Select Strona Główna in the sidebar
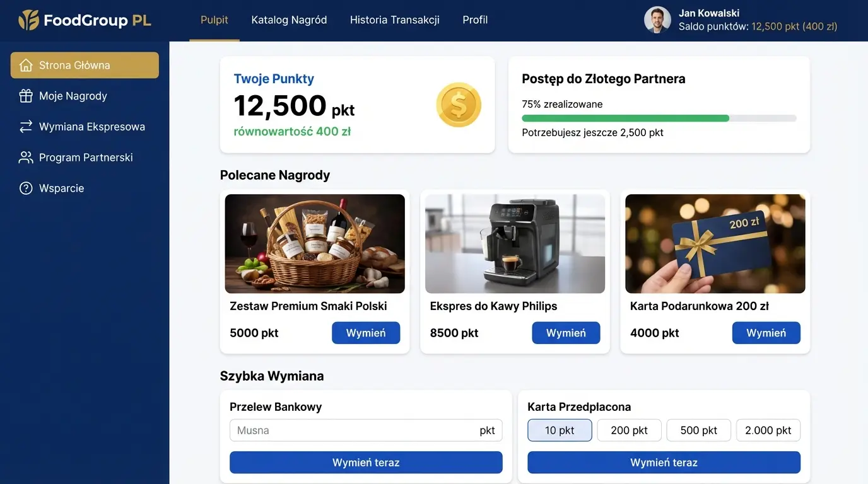 pyautogui.click(x=85, y=65)
